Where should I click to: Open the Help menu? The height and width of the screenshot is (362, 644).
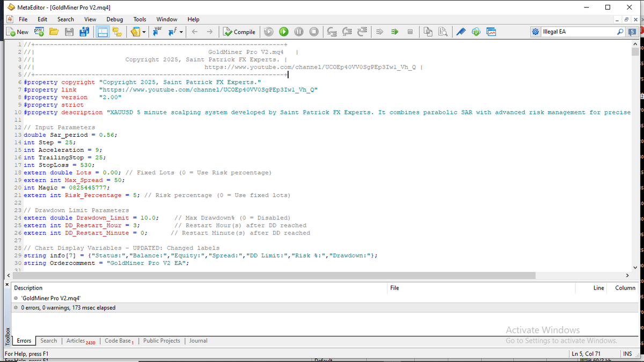coord(193,19)
